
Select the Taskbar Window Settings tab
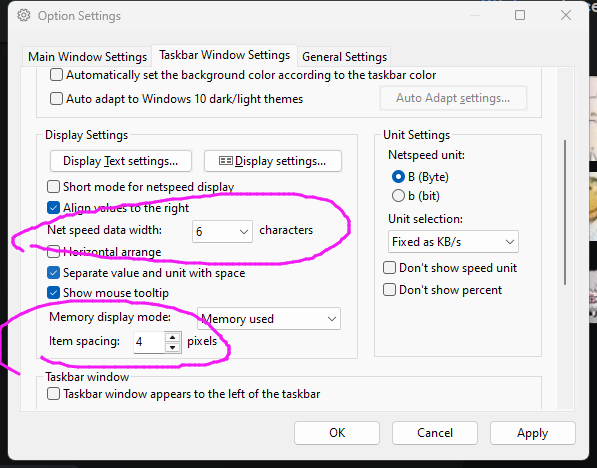tap(225, 55)
